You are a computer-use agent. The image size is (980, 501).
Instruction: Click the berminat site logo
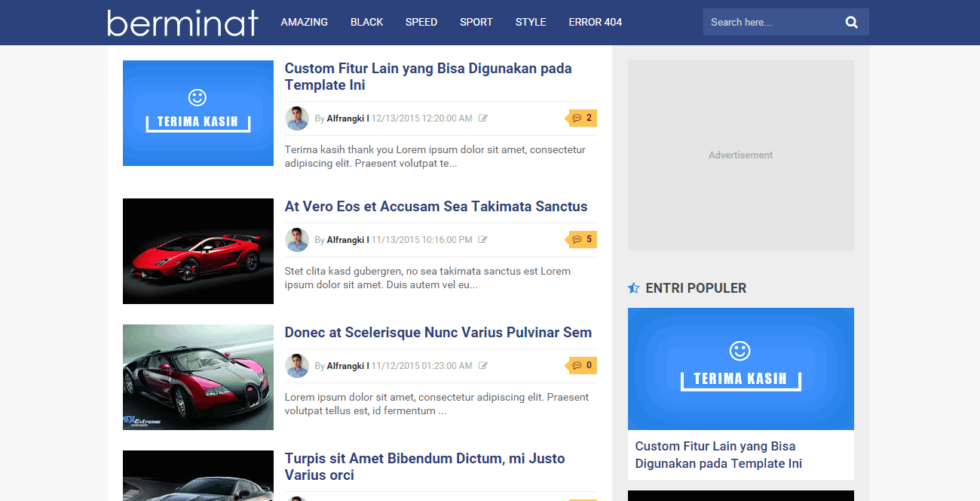pos(182,23)
